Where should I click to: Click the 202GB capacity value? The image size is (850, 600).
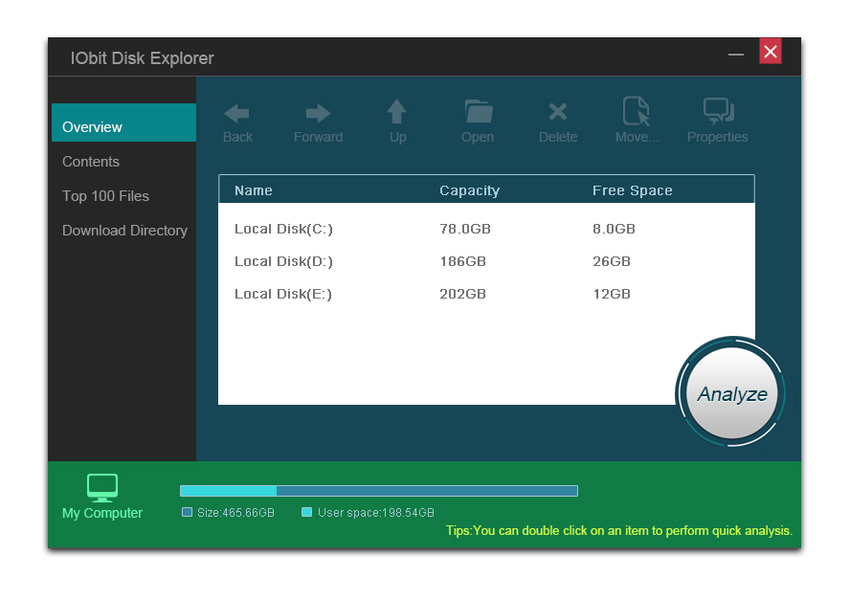(x=462, y=294)
